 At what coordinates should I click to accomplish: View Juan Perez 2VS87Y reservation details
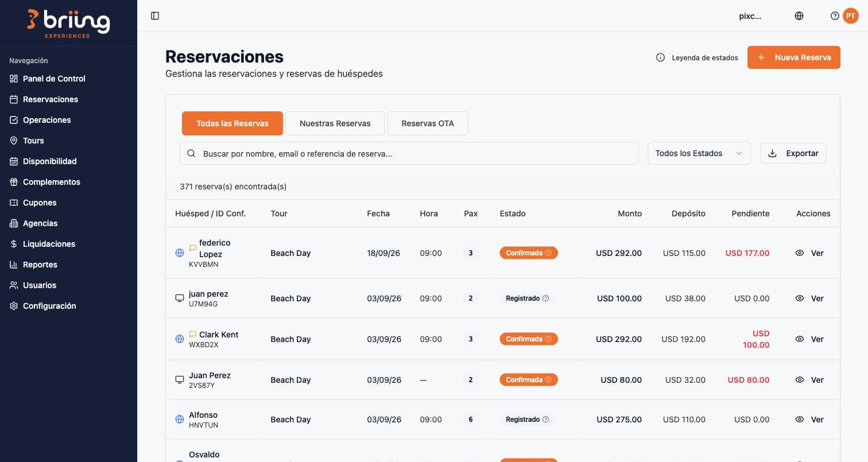809,380
